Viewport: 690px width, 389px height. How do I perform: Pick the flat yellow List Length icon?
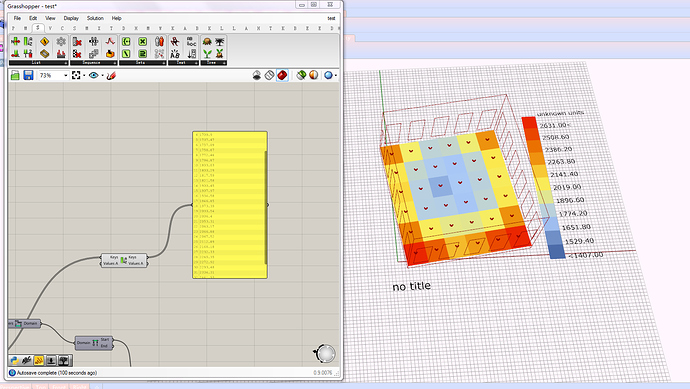44,54
